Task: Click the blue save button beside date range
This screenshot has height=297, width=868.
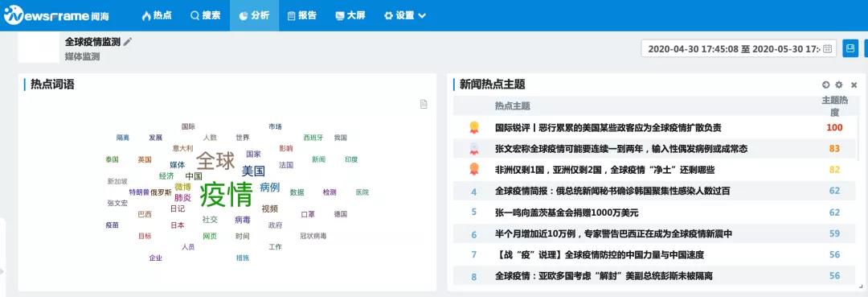Action: 850,48
